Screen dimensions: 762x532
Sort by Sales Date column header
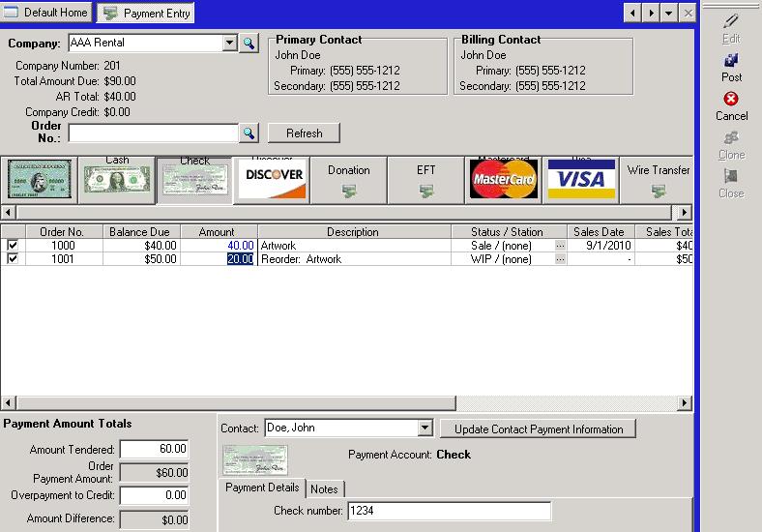coord(601,232)
